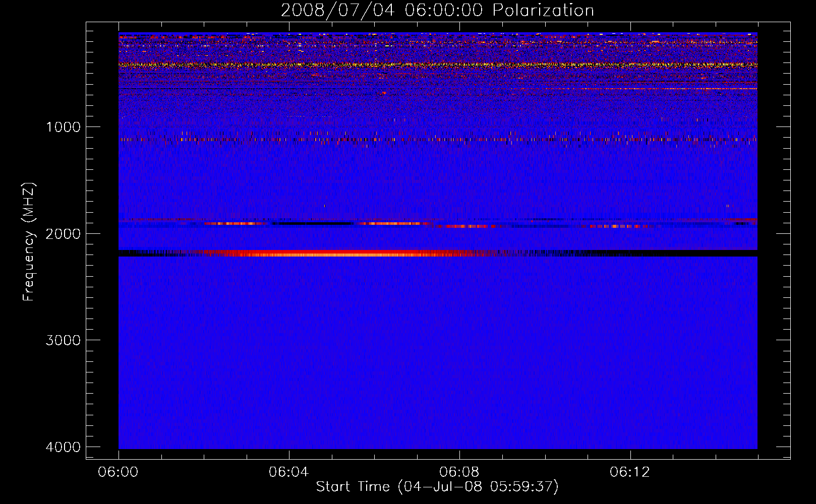Screen dimensions: 816x504
Task: Click the 'Frequency (MHZ)' y-axis label
Action: 29,242
